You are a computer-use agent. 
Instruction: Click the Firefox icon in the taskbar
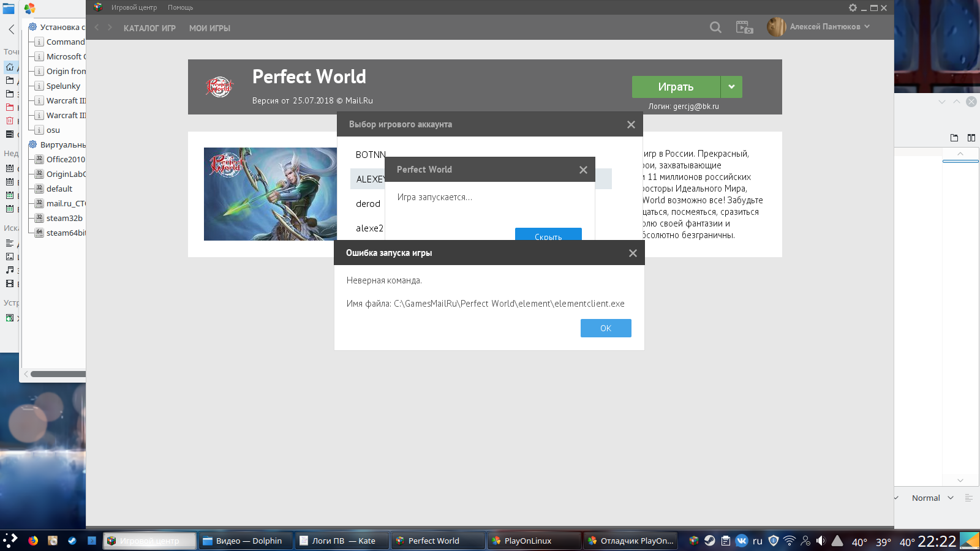(x=33, y=541)
